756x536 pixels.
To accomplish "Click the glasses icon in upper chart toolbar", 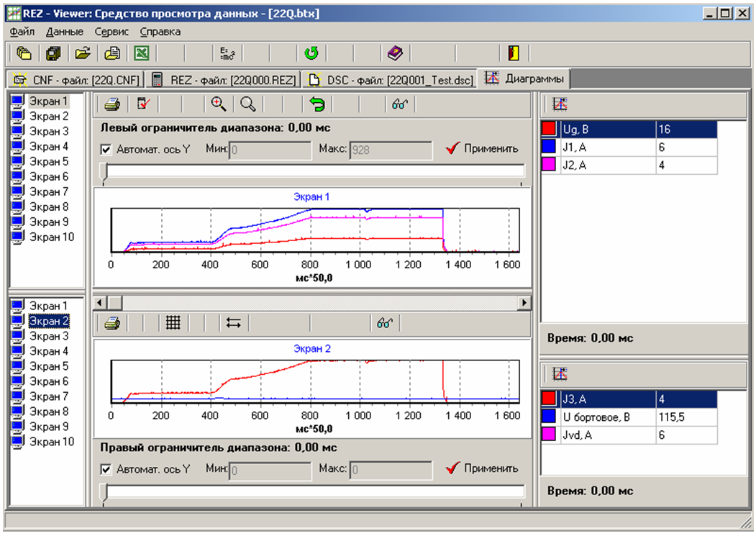I will (400, 104).
